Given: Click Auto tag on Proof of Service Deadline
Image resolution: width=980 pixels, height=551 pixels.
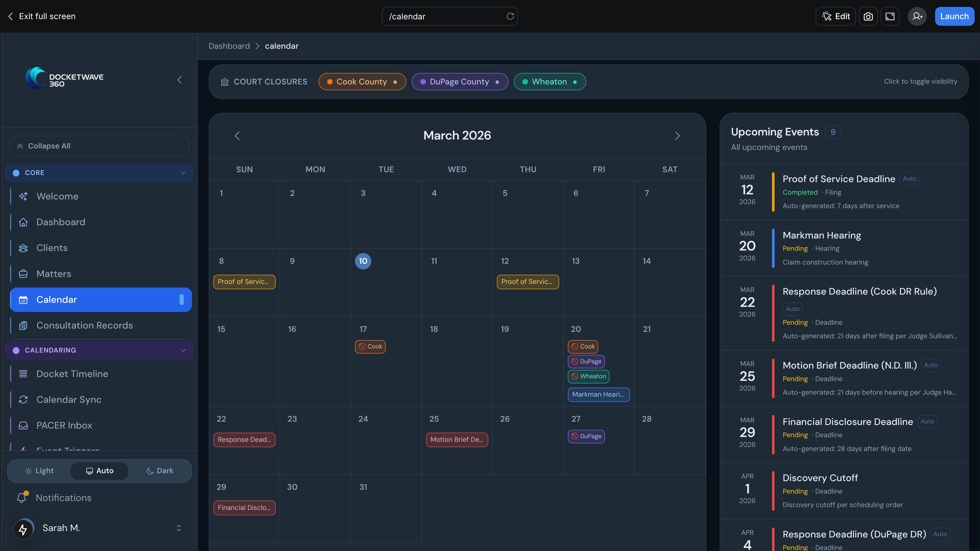Looking at the screenshot, I should coord(909,179).
